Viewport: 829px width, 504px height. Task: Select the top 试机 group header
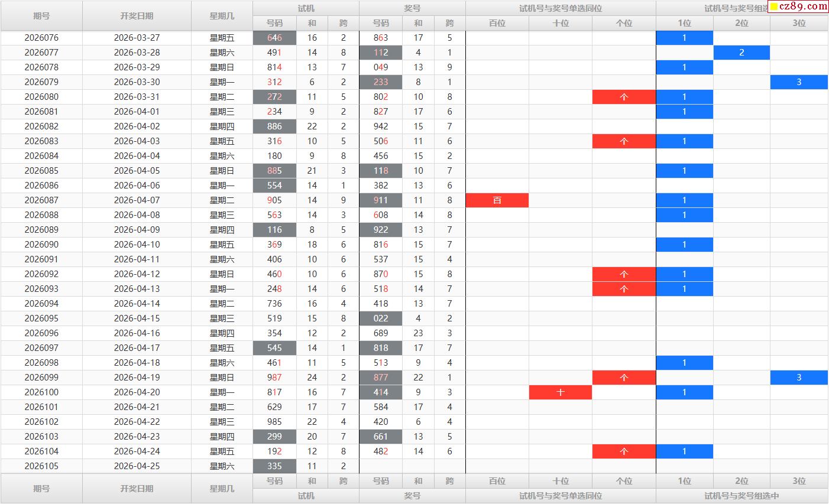(x=306, y=8)
